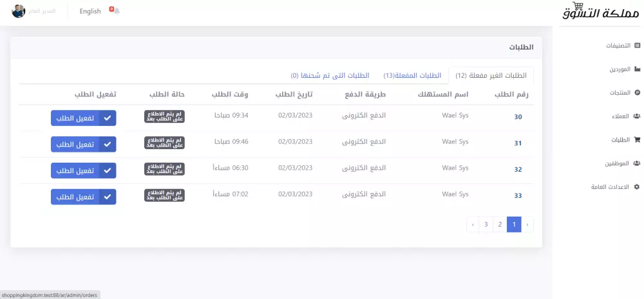Open المنتجات from the sidebar
Screen dimensions: 644x299
click(x=620, y=93)
